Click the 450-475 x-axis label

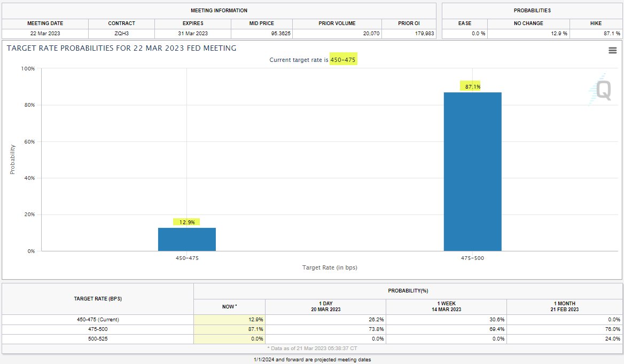(x=187, y=258)
